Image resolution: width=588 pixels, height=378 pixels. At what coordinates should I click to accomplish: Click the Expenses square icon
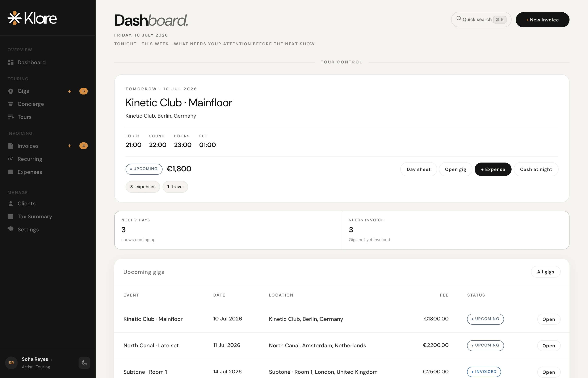[10, 172]
